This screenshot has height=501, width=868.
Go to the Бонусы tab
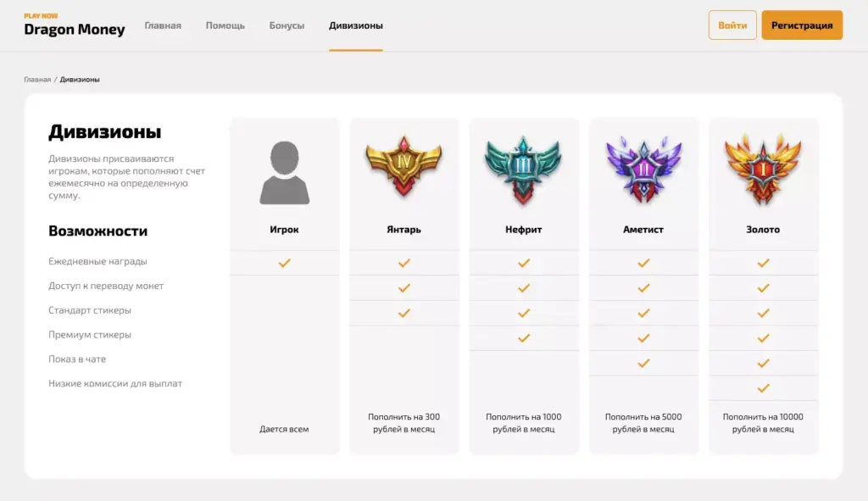click(287, 25)
